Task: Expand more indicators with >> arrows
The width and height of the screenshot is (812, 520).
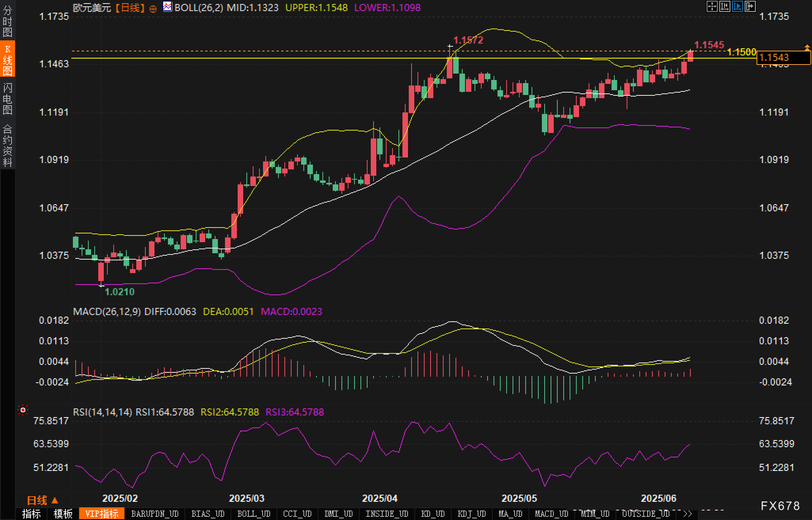Action: 688,514
